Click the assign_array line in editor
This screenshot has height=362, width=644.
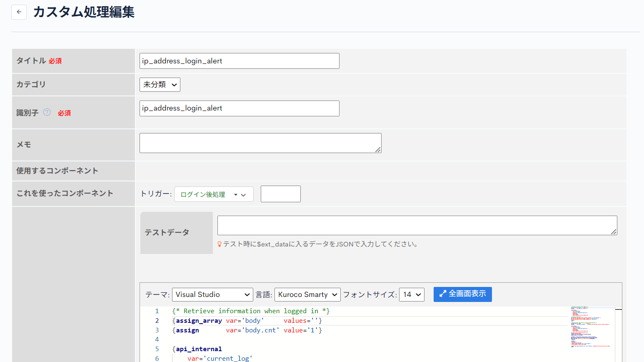247,321
